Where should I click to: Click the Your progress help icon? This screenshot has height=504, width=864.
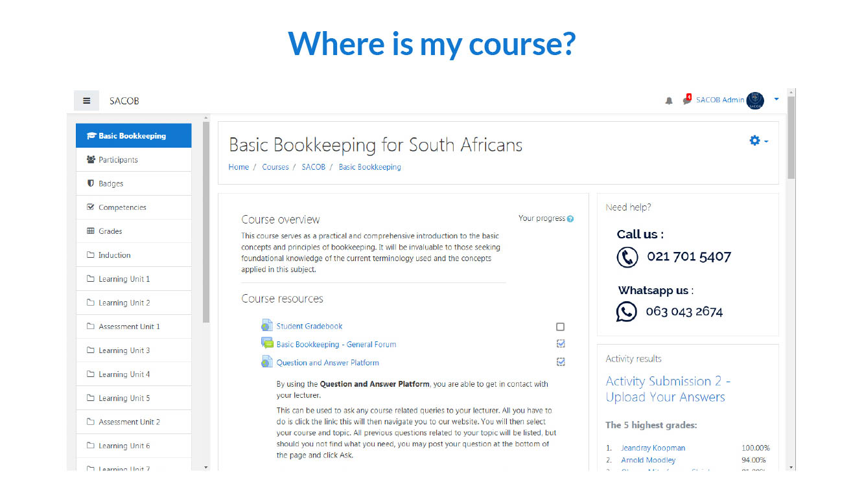[570, 219]
